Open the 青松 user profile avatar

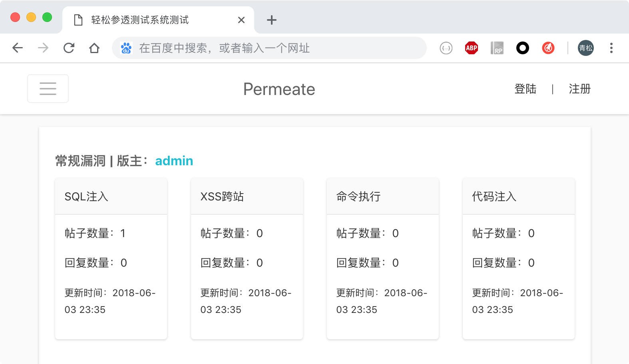(x=585, y=48)
